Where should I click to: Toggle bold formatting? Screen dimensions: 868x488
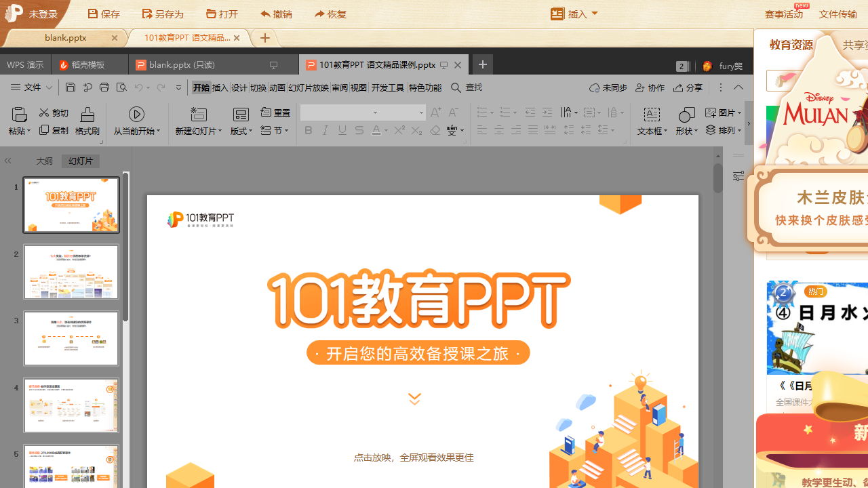[x=309, y=130]
